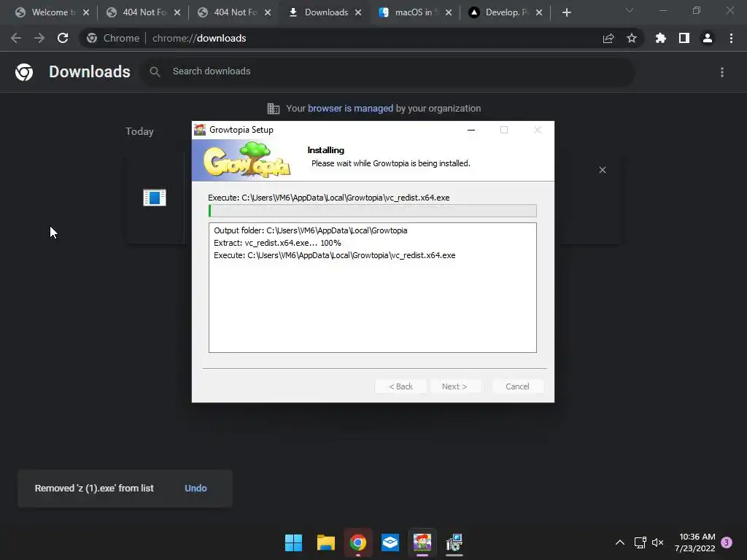The height and width of the screenshot is (560, 747).
Task: Open File Explorer from the taskbar
Action: click(326, 542)
